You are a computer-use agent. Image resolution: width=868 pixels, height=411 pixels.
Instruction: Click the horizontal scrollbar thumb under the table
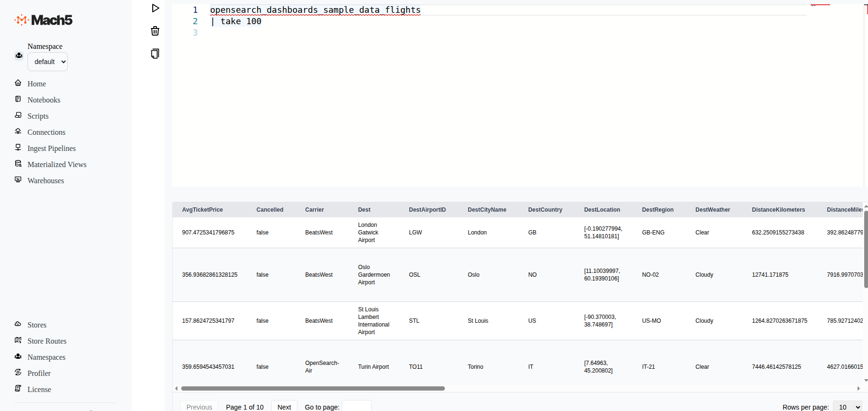coord(313,388)
